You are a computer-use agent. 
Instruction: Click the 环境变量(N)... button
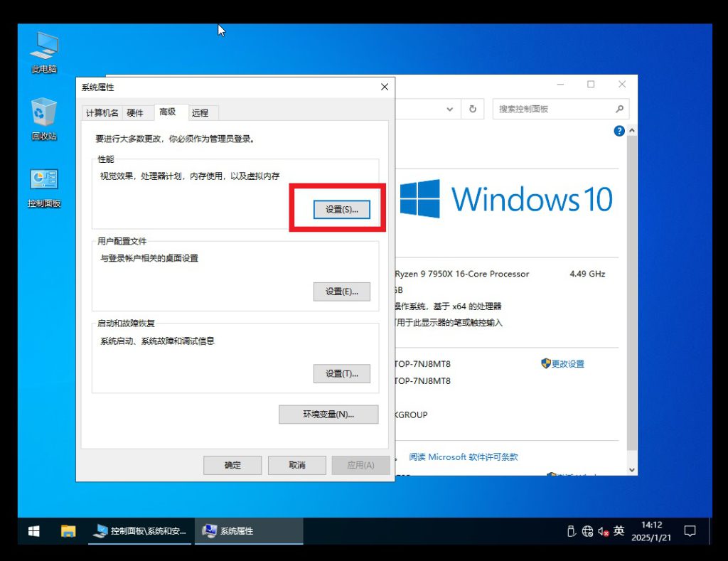pos(328,415)
